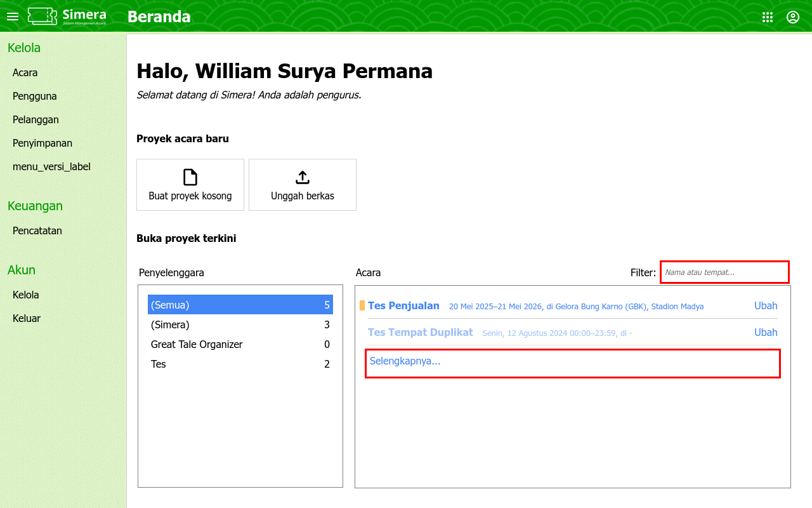The width and height of the screenshot is (812, 508).
Task: Click orange marker beside Tes Penjualan
Action: 362,305
